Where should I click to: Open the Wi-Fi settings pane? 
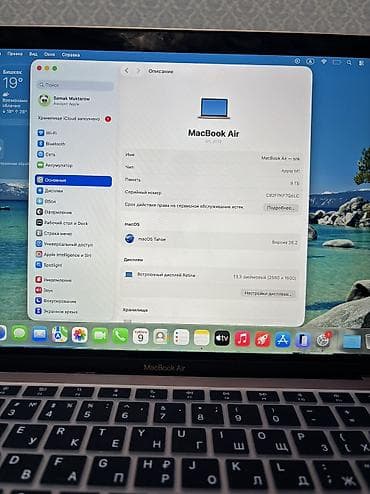(47, 133)
